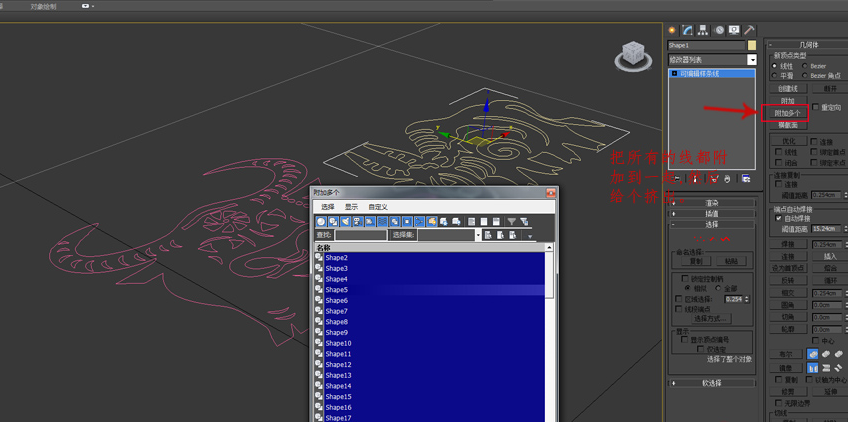Image resolution: width=848 pixels, height=422 pixels.
Task: Select the 平滑 vertex type radio button
Action: coord(774,75)
